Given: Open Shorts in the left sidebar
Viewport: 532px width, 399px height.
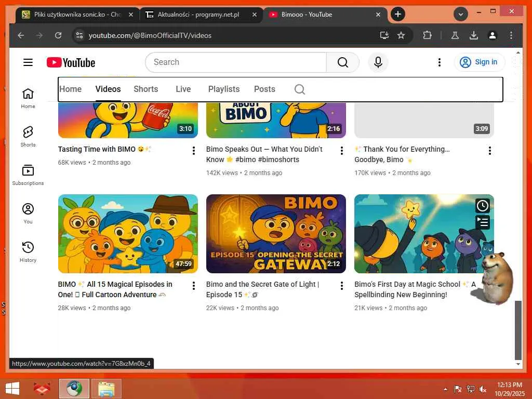Looking at the screenshot, I should (x=28, y=137).
